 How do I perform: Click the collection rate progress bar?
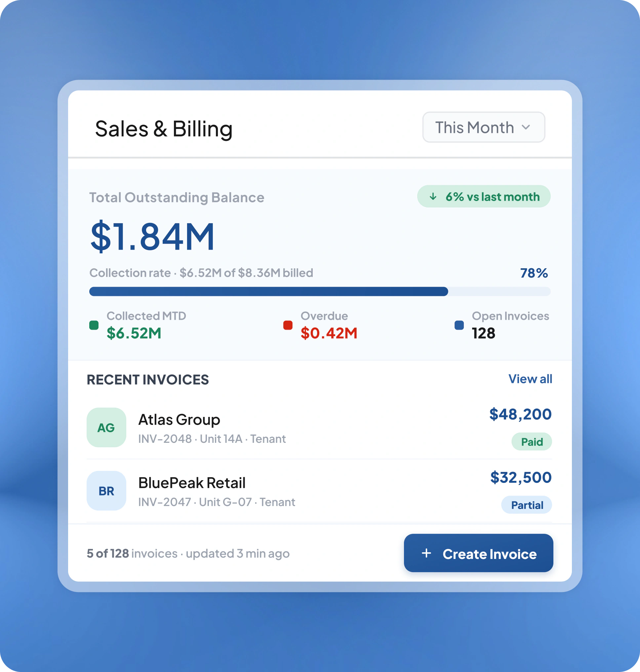pyautogui.click(x=320, y=291)
